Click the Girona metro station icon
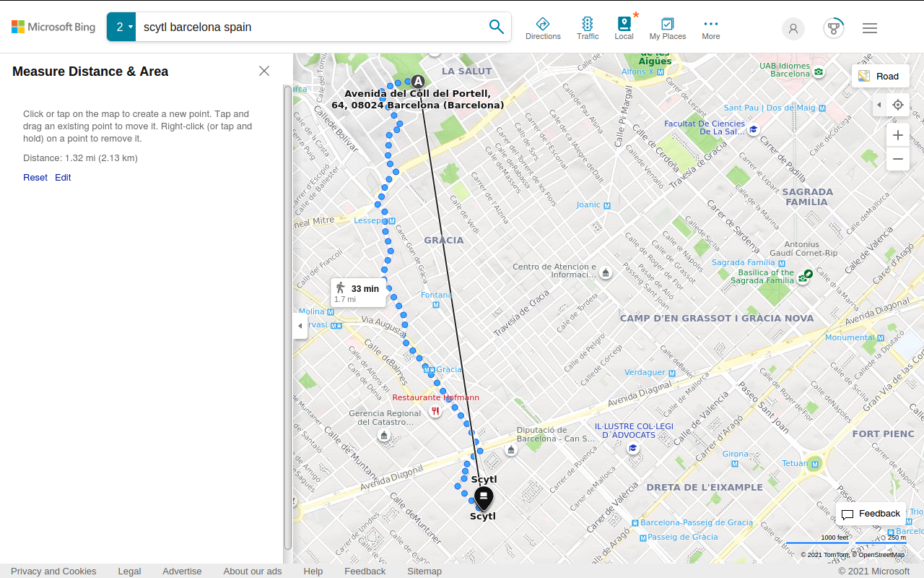The width and height of the screenshot is (924, 578). tap(736, 464)
